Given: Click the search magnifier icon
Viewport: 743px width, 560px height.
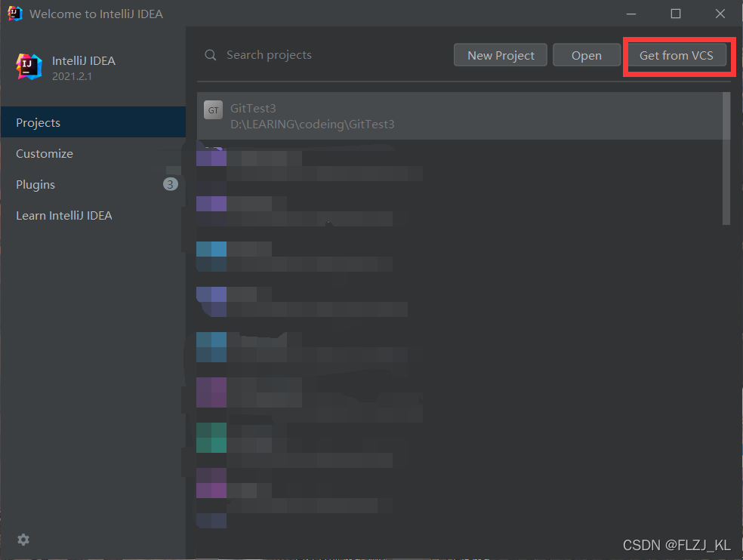Looking at the screenshot, I should click(x=211, y=55).
